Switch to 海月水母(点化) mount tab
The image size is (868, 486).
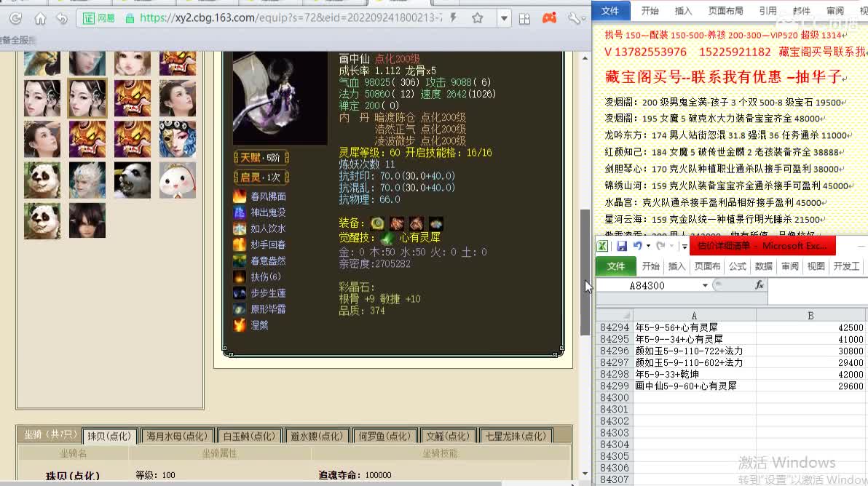177,437
